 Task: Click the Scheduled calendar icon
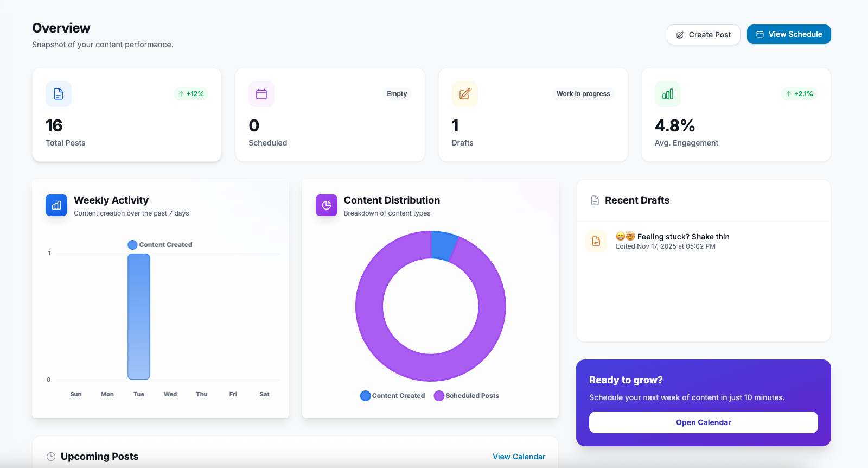coord(261,94)
